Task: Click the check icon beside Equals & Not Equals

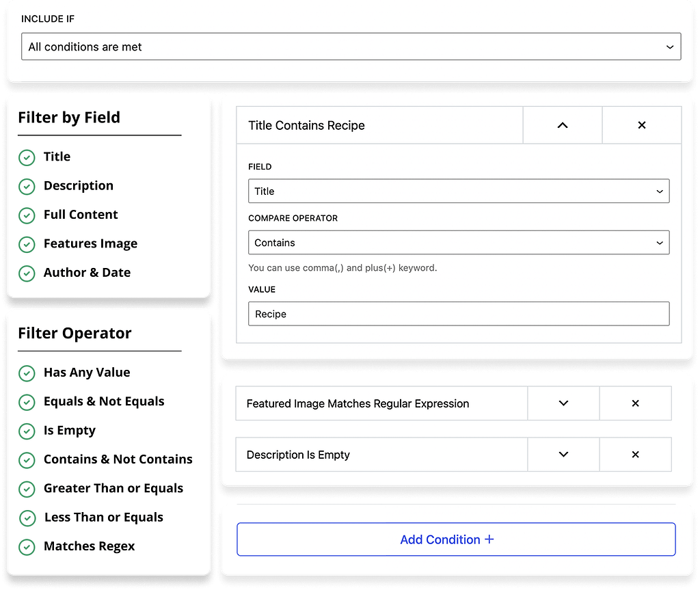Action: pyautogui.click(x=27, y=402)
